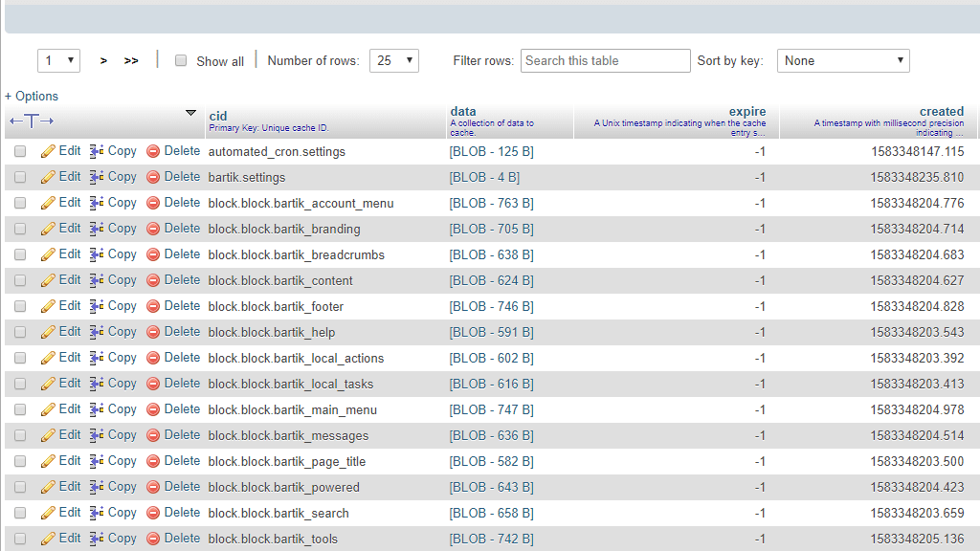Sort by the created column header
This screenshot has height=551, width=980.
point(942,111)
